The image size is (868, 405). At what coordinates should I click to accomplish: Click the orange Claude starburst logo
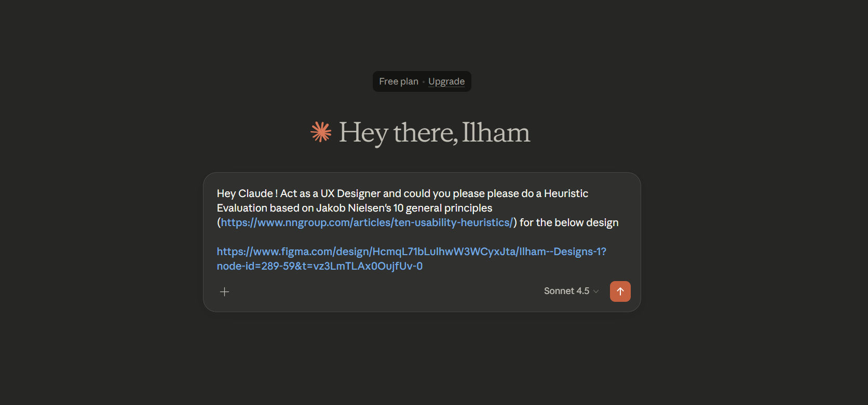[x=321, y=132]
